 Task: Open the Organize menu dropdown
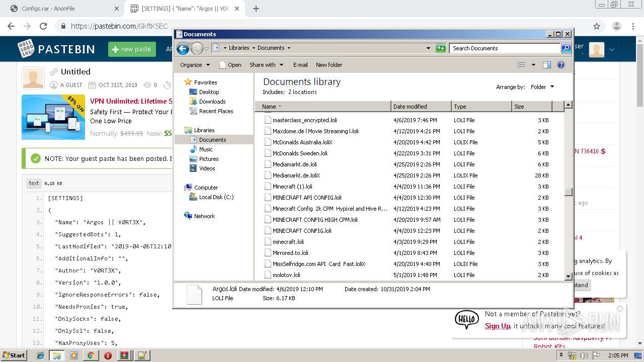point(195,65)
